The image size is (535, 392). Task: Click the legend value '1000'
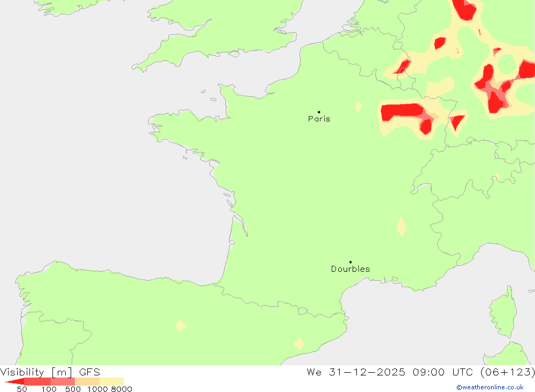coord(97,389)
